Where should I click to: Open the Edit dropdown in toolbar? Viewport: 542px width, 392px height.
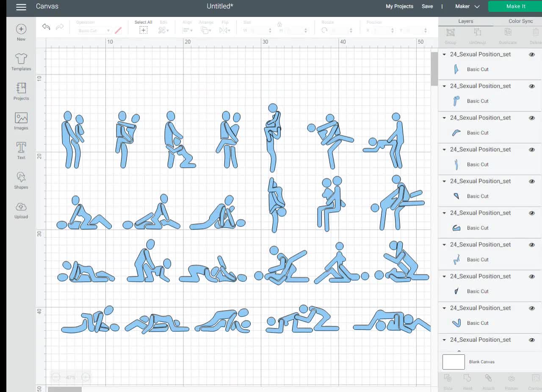[163, 30]
